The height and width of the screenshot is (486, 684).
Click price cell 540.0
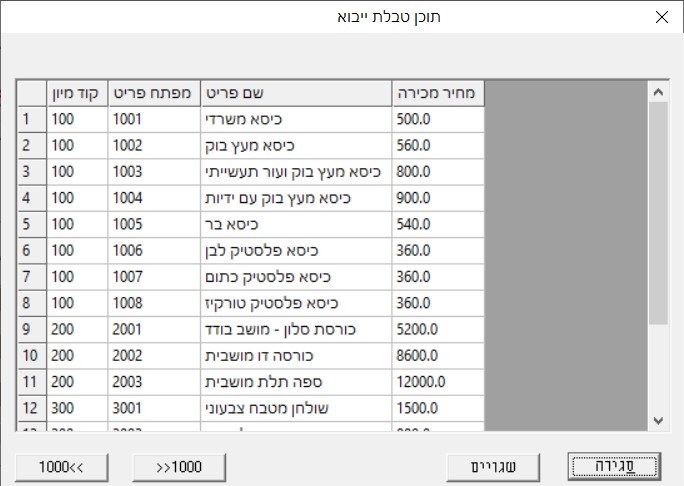pyautogui.click(x=438, y=225)
